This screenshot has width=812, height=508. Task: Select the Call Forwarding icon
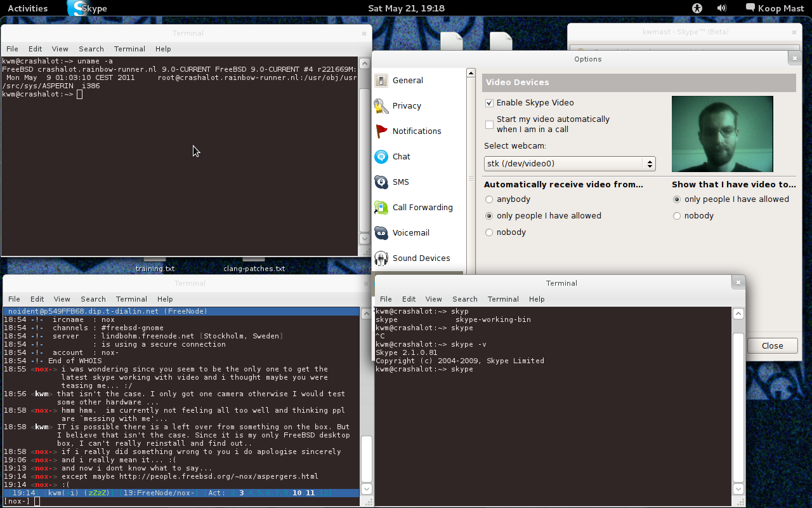tap(381, 208)
